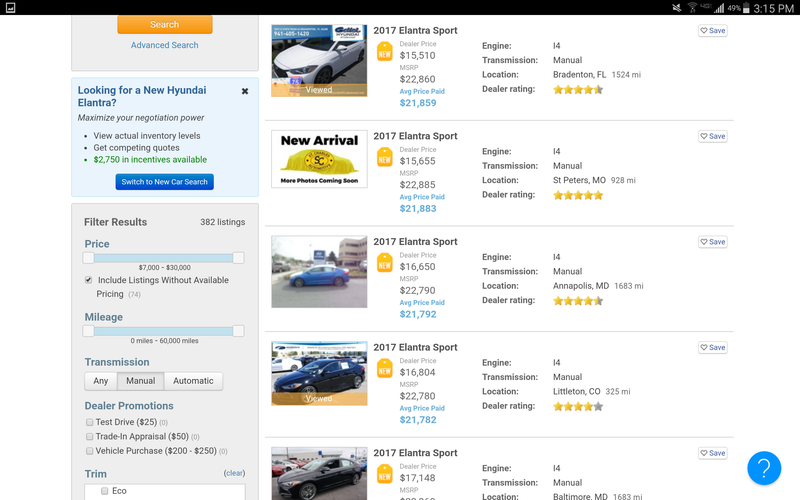The height and width of the screenshot is (500, 800).
Task: Tap the muted sound icon in status bar
Action: 677,8
